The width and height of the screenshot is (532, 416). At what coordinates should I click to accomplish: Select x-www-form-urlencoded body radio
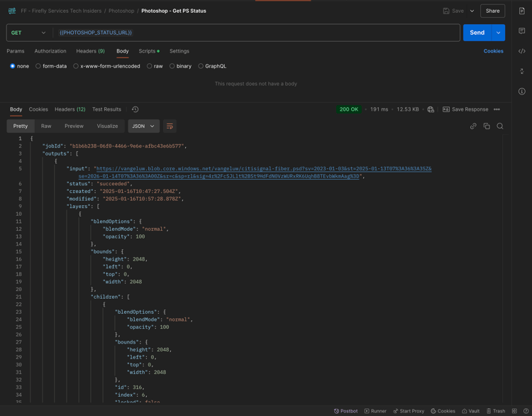[x=76, y=66]
